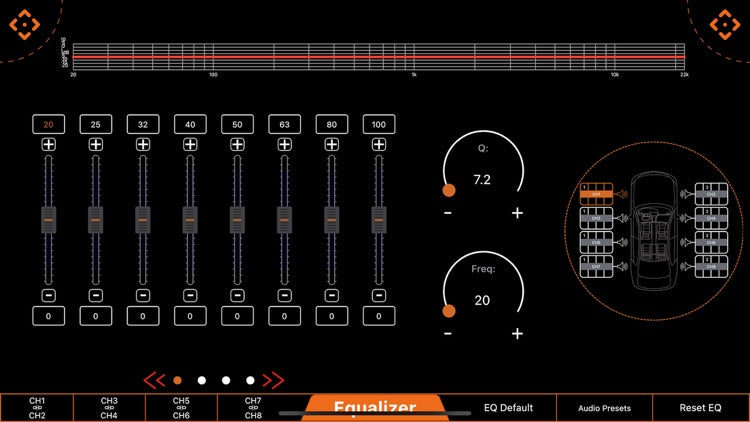Increase the 80 Hz band with plus
750x422 pixels.
[332, 144]
